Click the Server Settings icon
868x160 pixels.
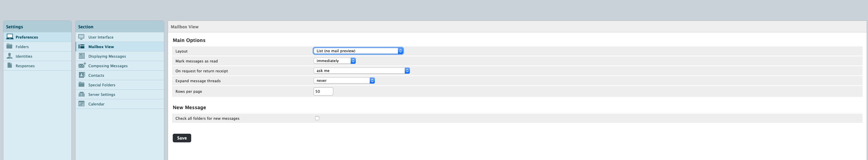(x=82, y=94)
